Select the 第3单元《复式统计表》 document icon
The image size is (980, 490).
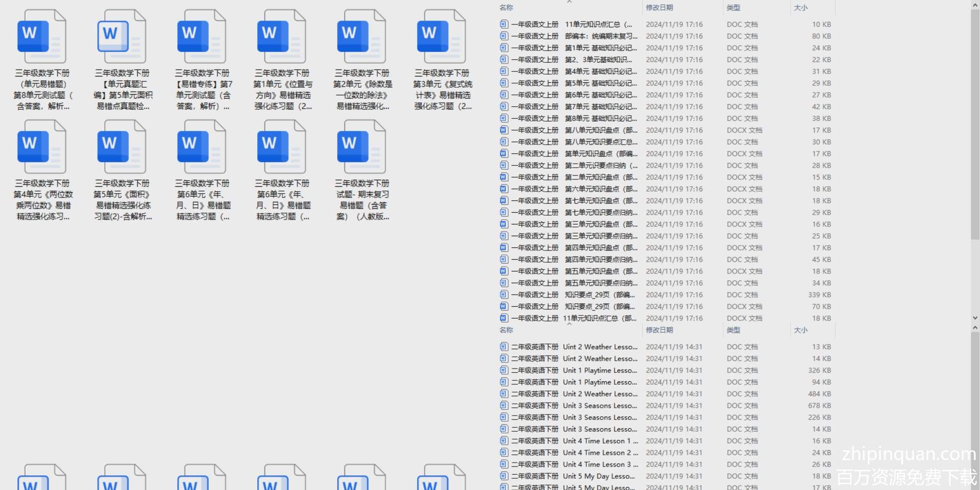(441, 37)
